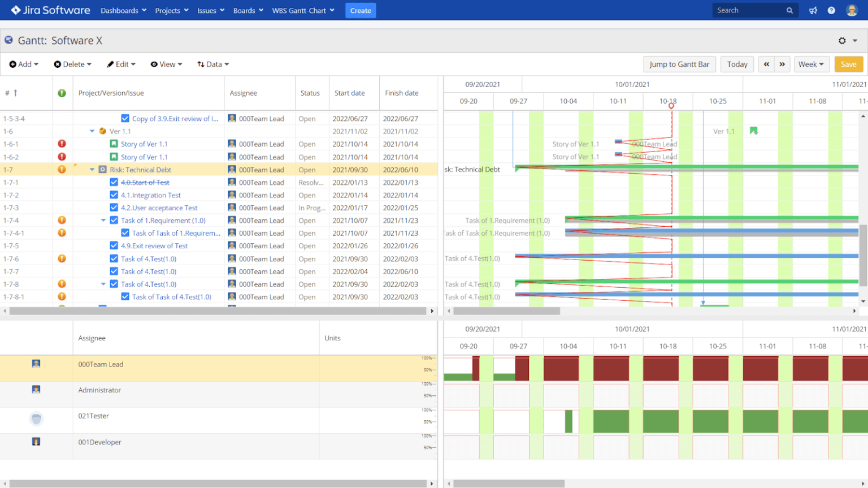Click the navigate forward double-arrow button
868x488 pixels.
click(782, 64)
